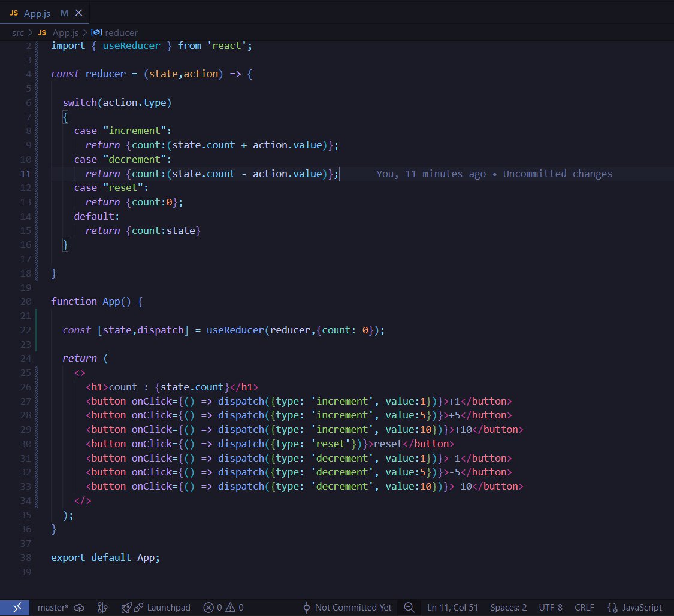Click the reducer name on the const declaration line
The width and height of the screenshot is (674, 616).
105,74
